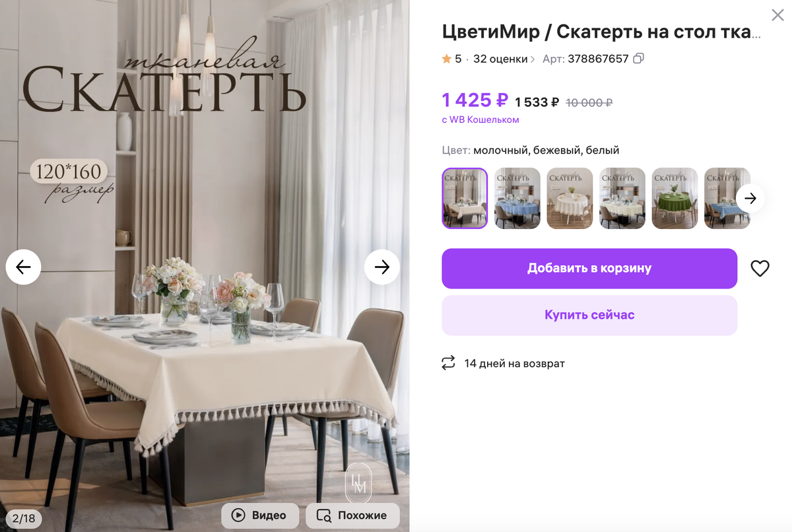792x532 pixels.
Task: Close the product quick view panel
Action: 777,15
